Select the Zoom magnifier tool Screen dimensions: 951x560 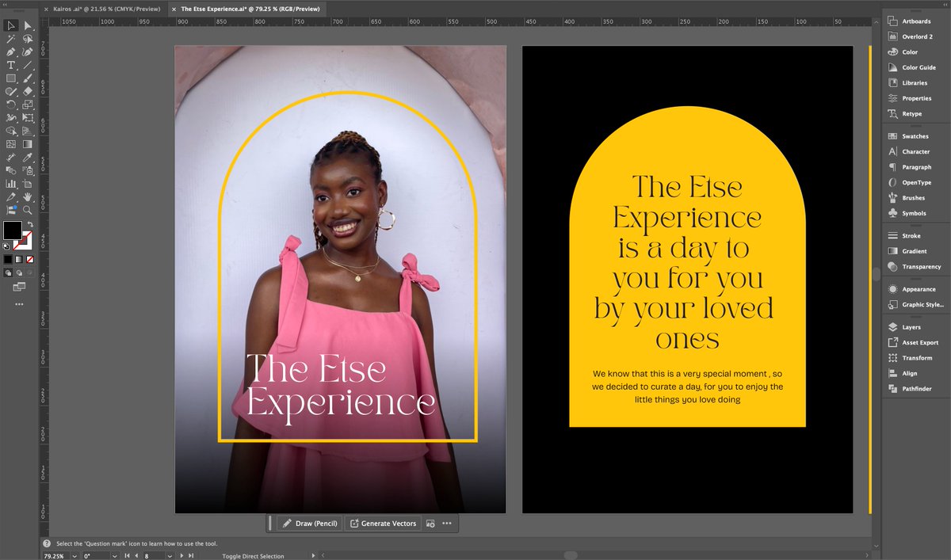(x=27, y=210)
